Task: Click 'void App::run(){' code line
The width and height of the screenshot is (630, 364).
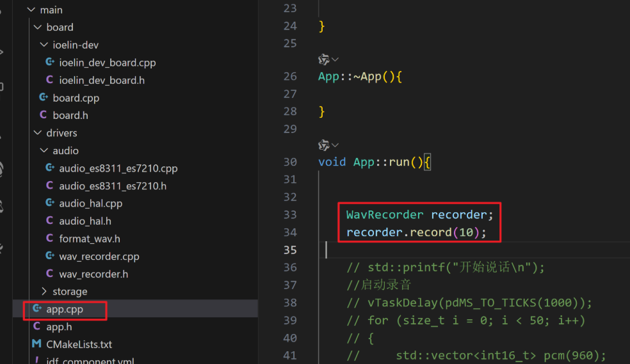Action: [375, 162]
